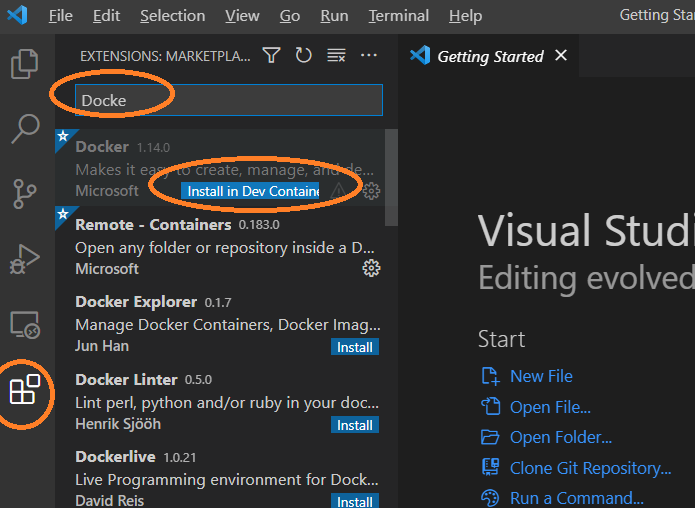Click the New File link
695x508 pixels.
pos(541,376)
